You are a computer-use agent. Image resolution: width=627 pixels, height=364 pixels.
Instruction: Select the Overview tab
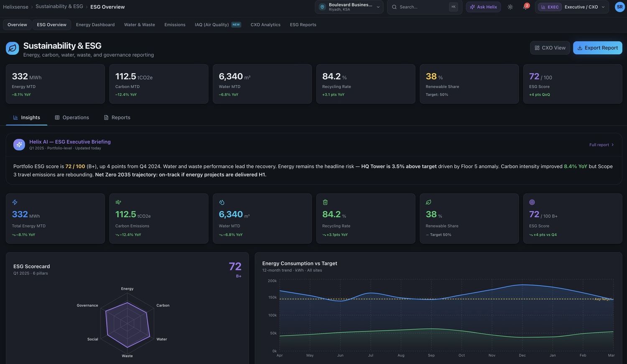[x=17, y=25]
